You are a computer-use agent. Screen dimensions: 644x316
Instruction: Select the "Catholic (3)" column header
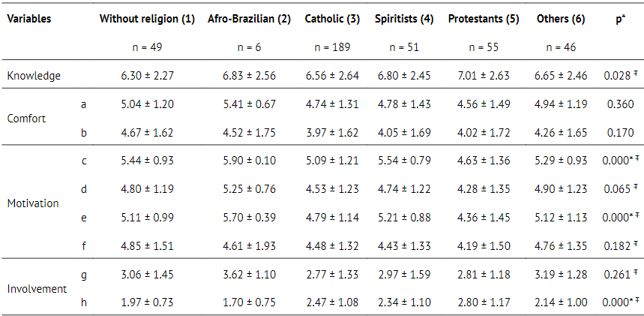click(x=332, y=18)
